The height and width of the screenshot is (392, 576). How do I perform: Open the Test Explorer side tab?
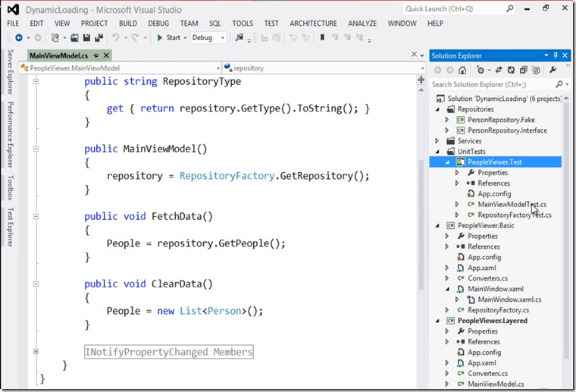tap(11, 227)
